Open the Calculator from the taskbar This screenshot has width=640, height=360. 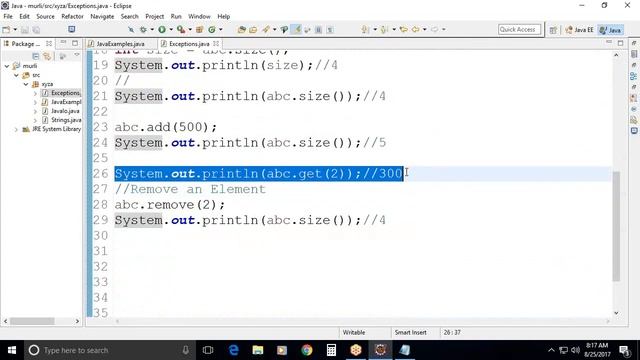pos(331,350)
